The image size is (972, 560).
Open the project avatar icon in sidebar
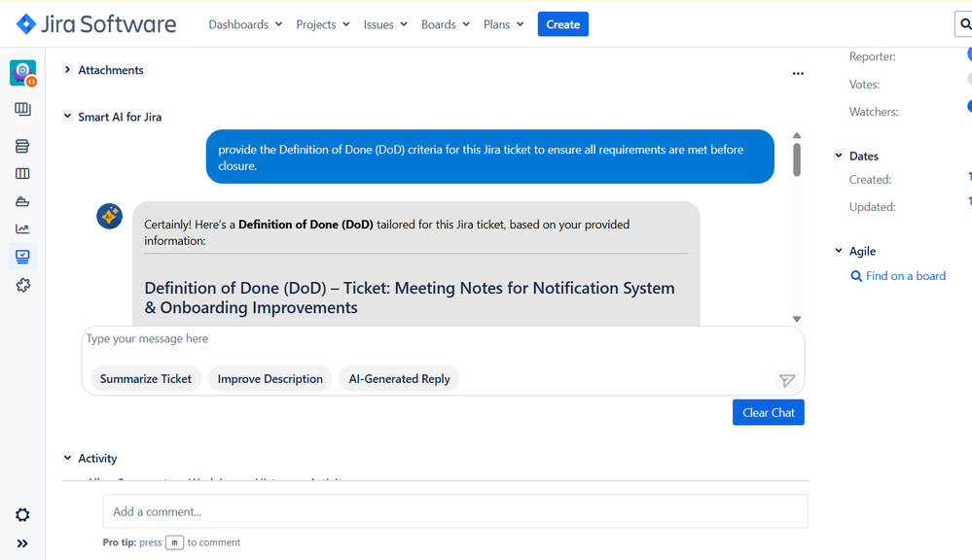tap(23, 73)
